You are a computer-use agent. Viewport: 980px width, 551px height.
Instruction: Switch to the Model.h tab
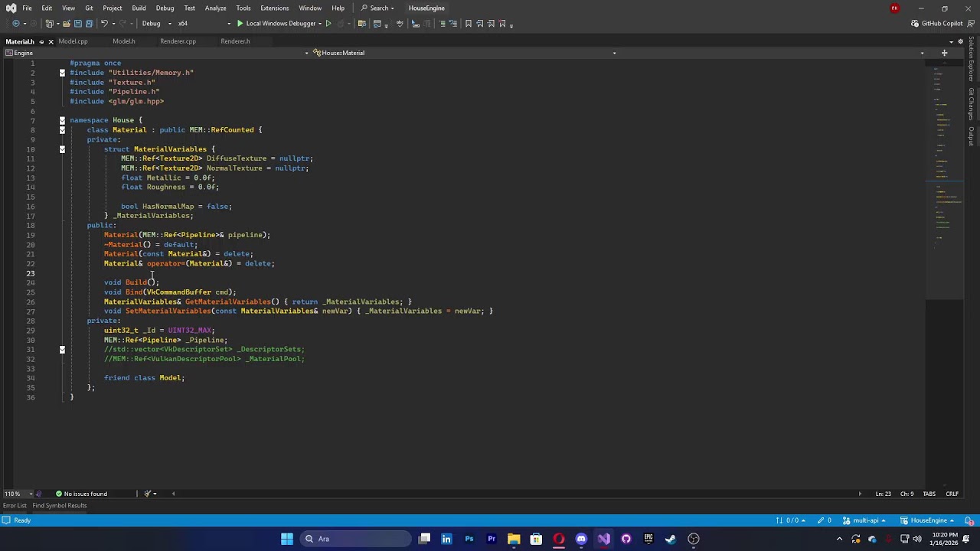tap(123, 41)
